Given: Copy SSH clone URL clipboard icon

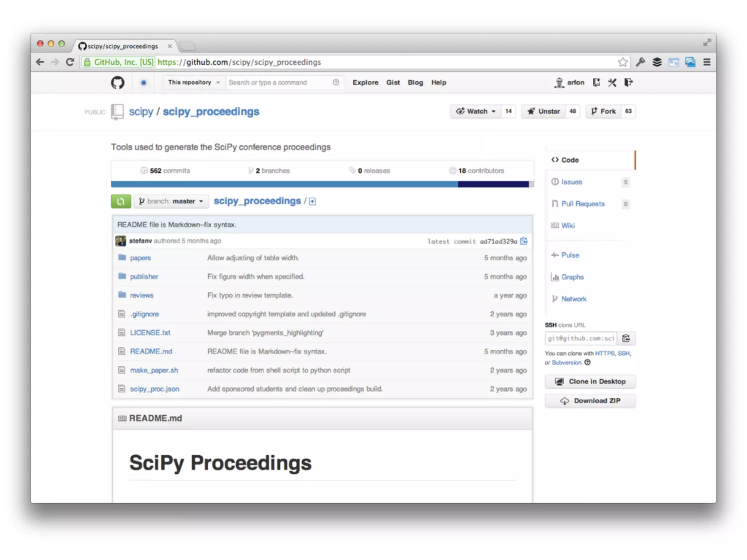Looking at the screenshot, I should pos(626,338).
